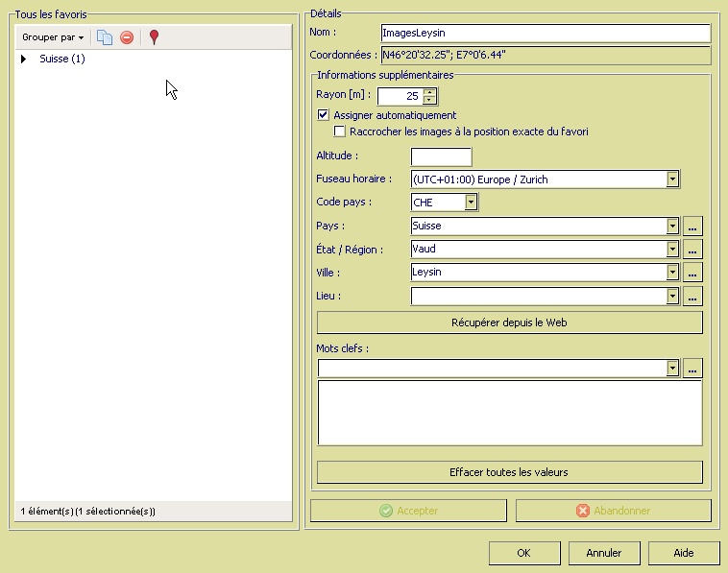Open the Grouper par menu
This screenshot has height=573, width=728.
(53, 37)
